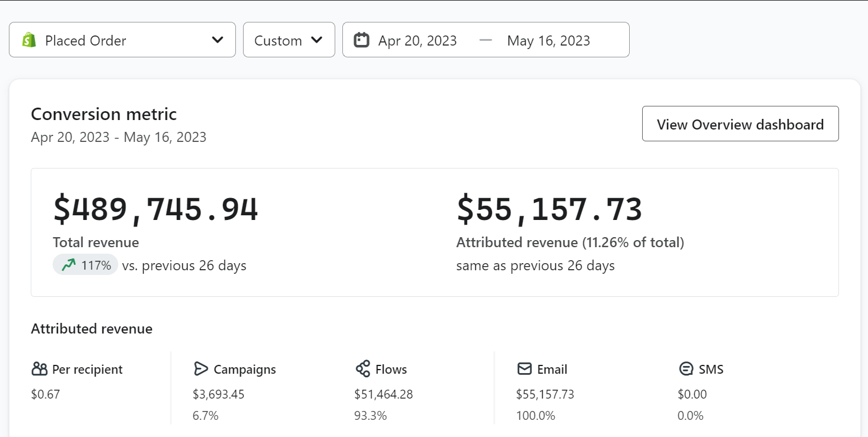Viewport: 868px width, 437px height.
Task: Click the Per recipient label
Action: (x=88, y=369)
